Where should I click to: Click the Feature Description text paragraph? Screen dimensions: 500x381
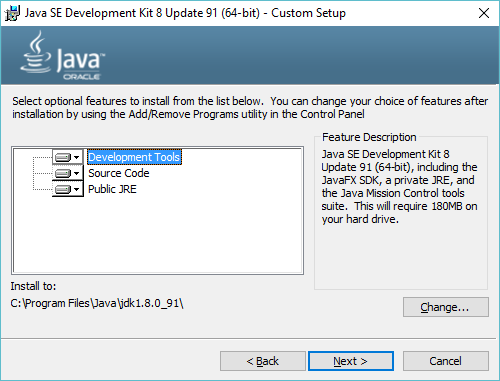point(399,187)
